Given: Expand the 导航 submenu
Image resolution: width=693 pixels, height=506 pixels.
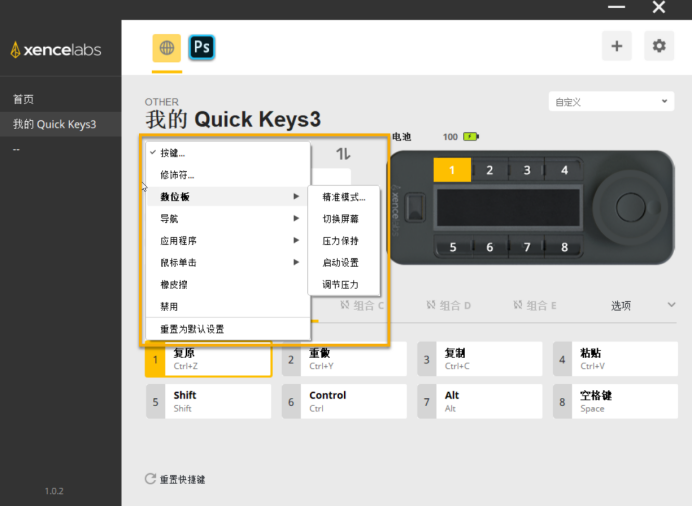Looking at the screenshot, I should tap(228, 218).
